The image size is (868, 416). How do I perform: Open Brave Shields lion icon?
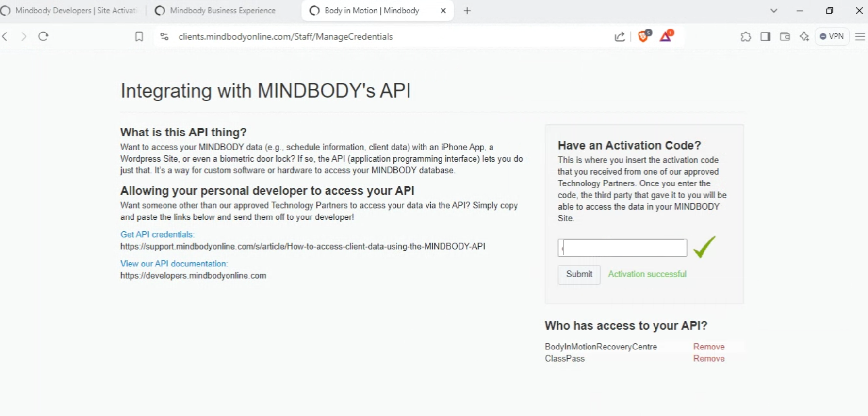pos(644,36)
